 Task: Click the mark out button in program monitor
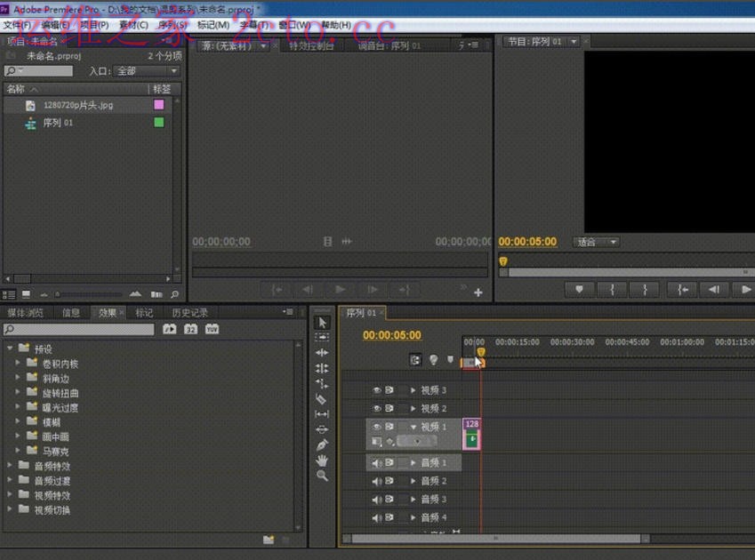coord(645,289)
